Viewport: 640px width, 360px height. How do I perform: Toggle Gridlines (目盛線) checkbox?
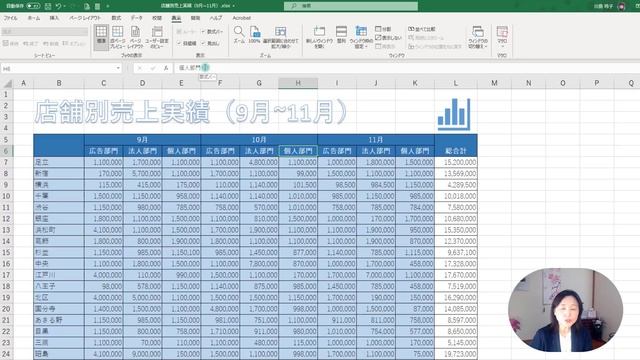click(x=187, y=43)
